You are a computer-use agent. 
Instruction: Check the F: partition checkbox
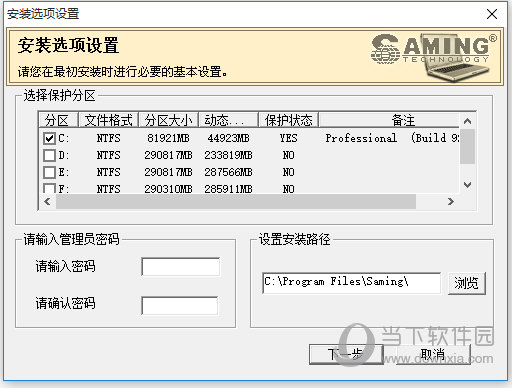coord(49,188)
